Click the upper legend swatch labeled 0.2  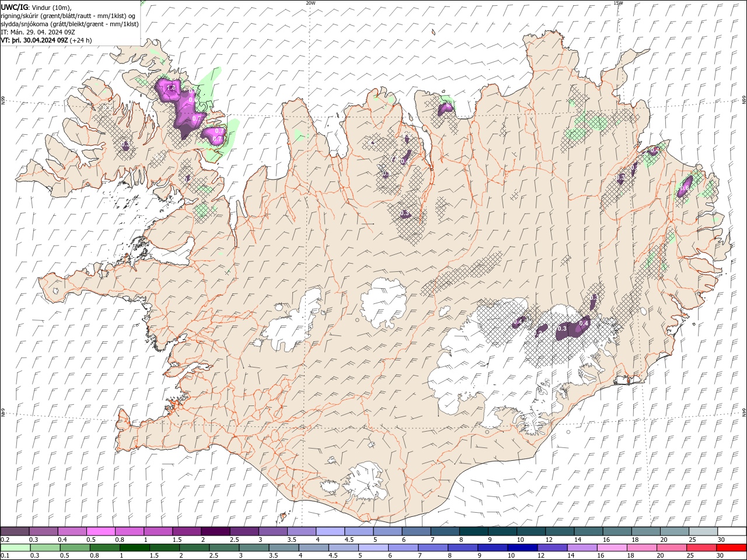tap(15, 531)
